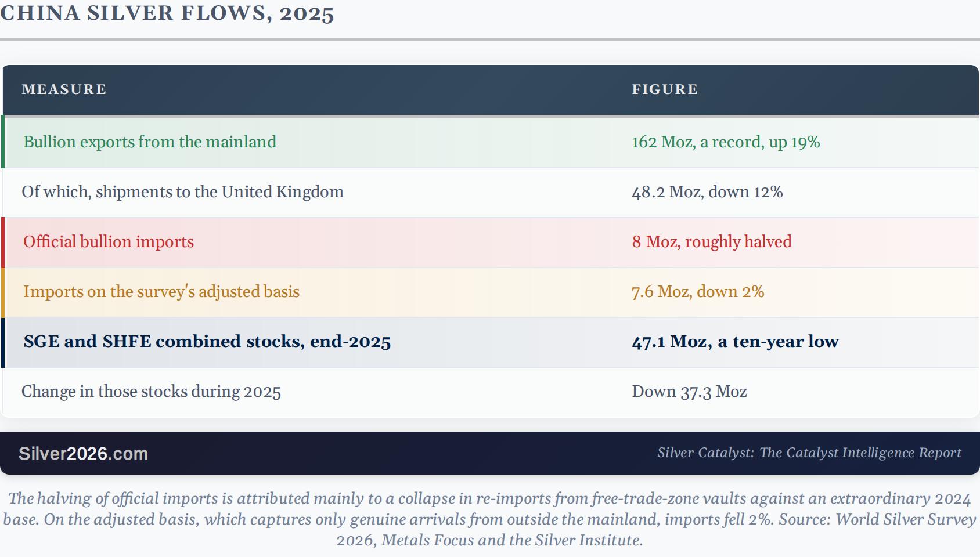980x557 pixels.
Task: Select 'Imports on the survey's adjusted basis'
Action: coord(161,291)
